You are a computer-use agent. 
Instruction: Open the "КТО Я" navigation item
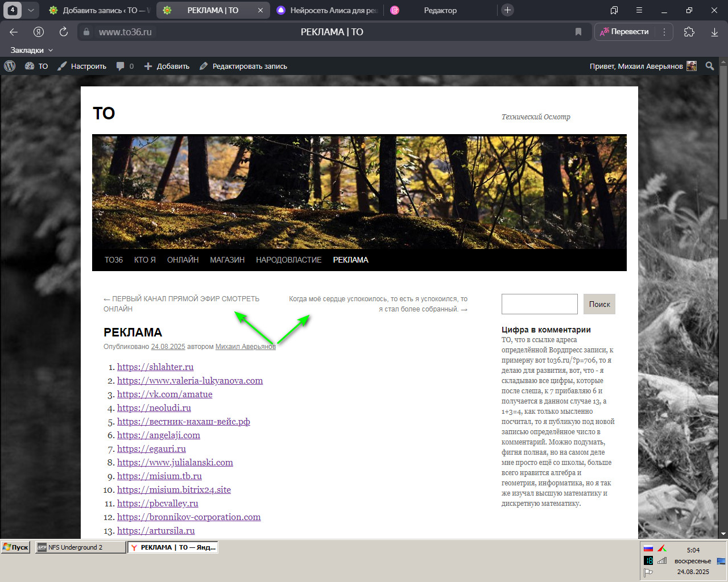coord(145,260)
